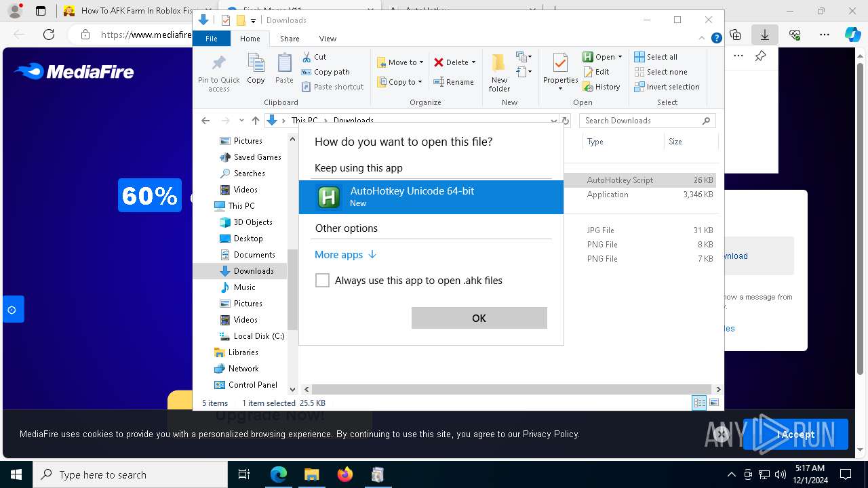
Task: Open the Copy to dropdown
Action: tap(399, 82)
